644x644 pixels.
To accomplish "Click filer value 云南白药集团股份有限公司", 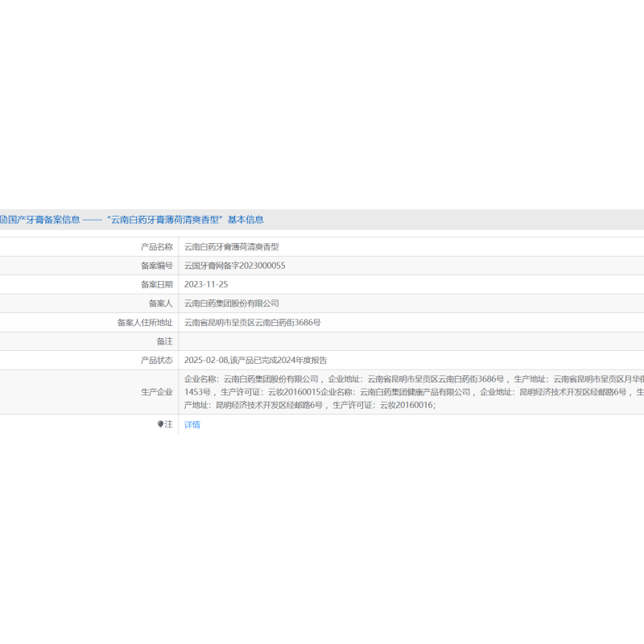I will (x=231, y=303).
